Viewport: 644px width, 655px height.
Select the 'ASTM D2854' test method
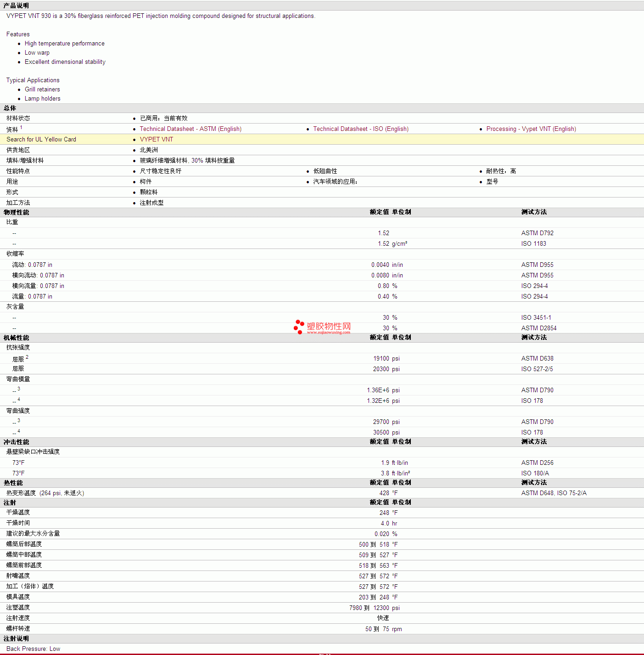tap(539, 328)
